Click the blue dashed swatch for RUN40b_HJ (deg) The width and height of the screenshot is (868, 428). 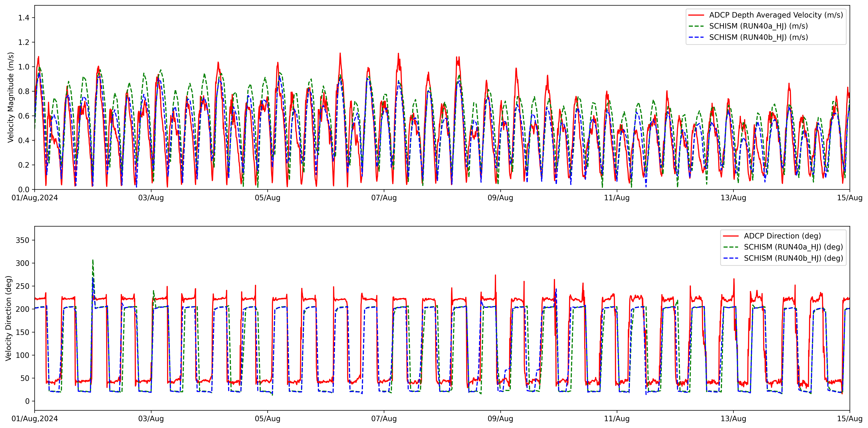731,258
